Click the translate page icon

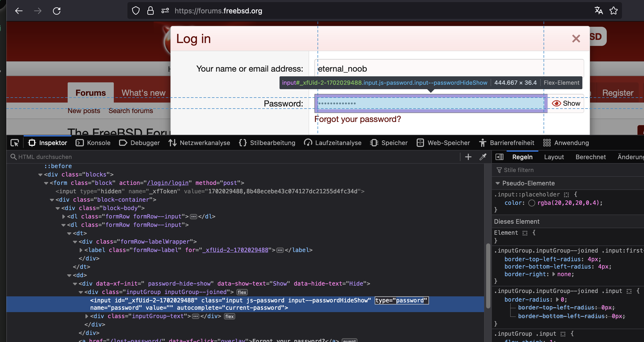tap(599, 11)
